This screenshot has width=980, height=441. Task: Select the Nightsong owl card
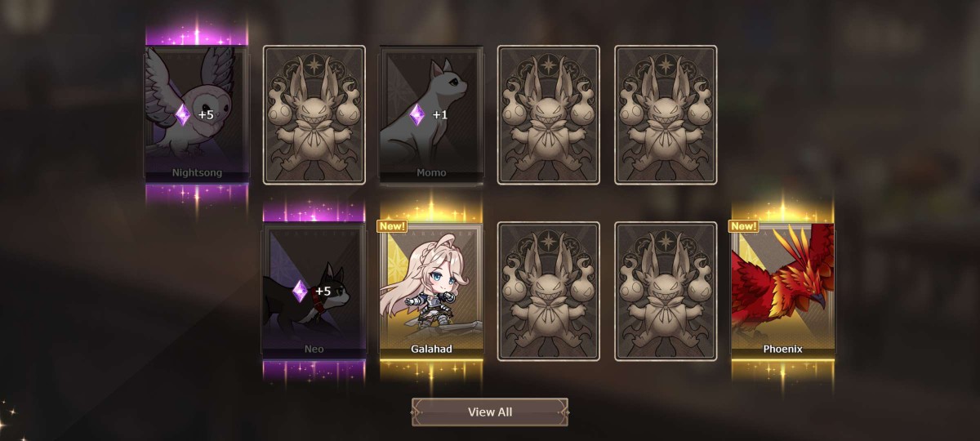click(x=196, y=114)
